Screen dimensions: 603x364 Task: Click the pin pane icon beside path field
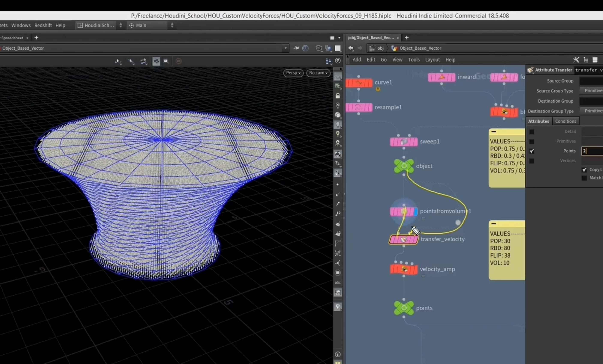point(296,48)
